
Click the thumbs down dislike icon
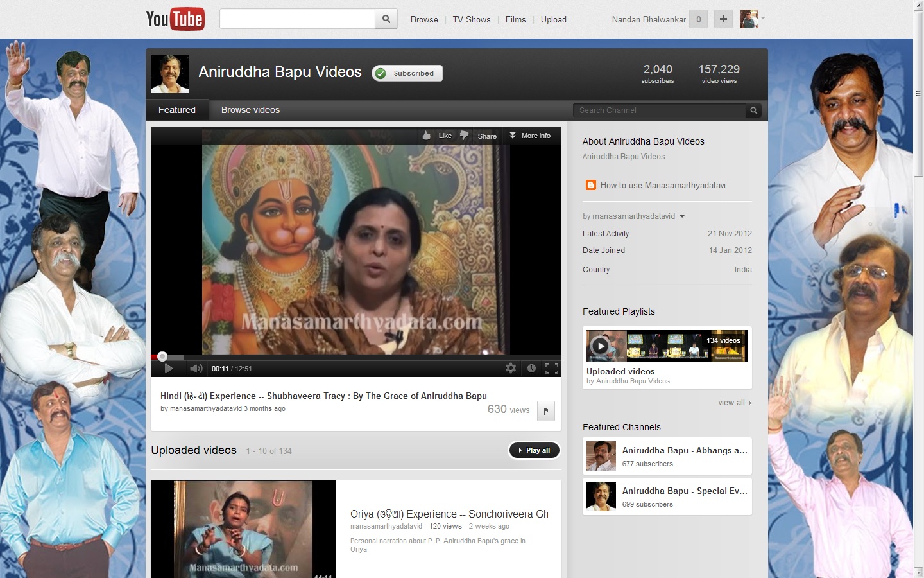[x=465, y=136]
